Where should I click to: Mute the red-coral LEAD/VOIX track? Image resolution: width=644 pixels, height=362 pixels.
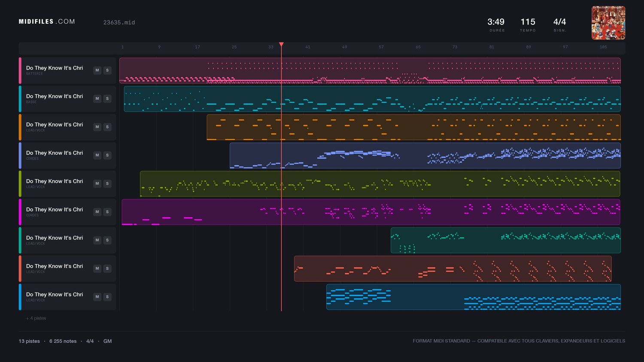click(x=97, y=268)
